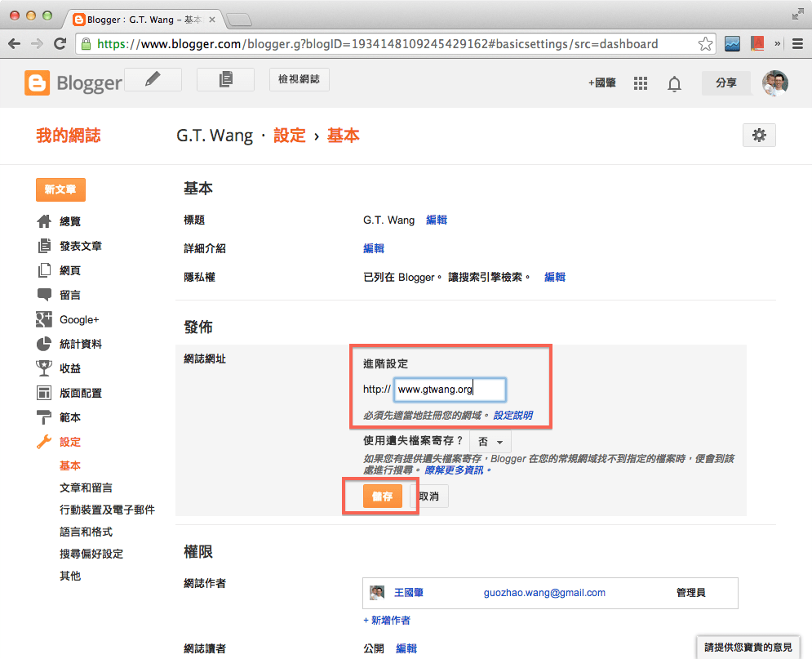812x659 pixels.
Task: View stats with the 統計資料 pie-chart icon
Action: click(x=42, y=344)
